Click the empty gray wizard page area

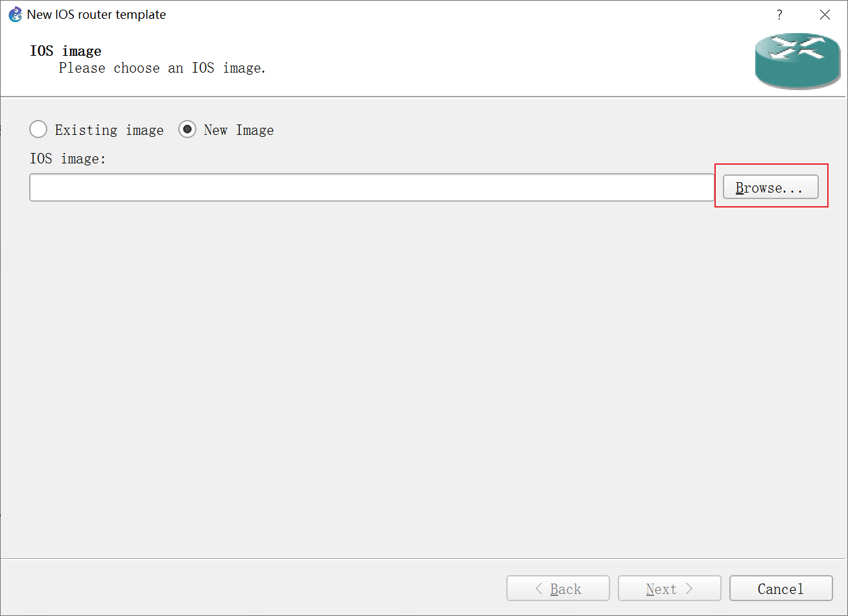coord(421,376)
